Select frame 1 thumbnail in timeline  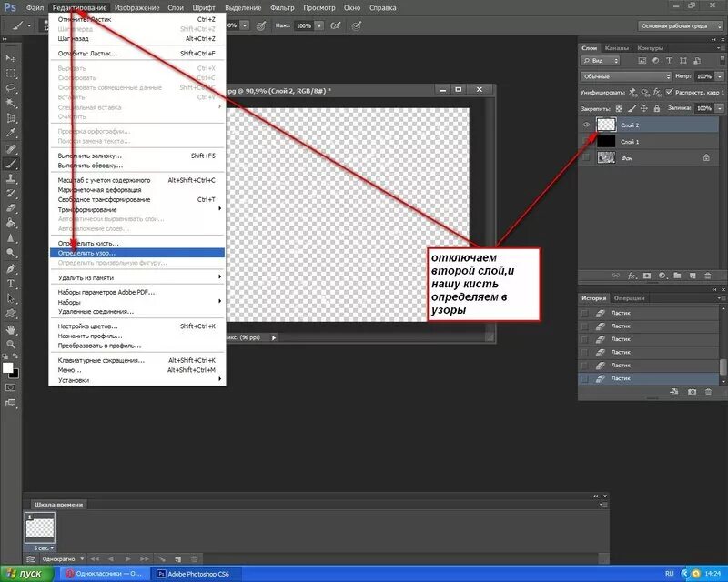pos(40,527)
